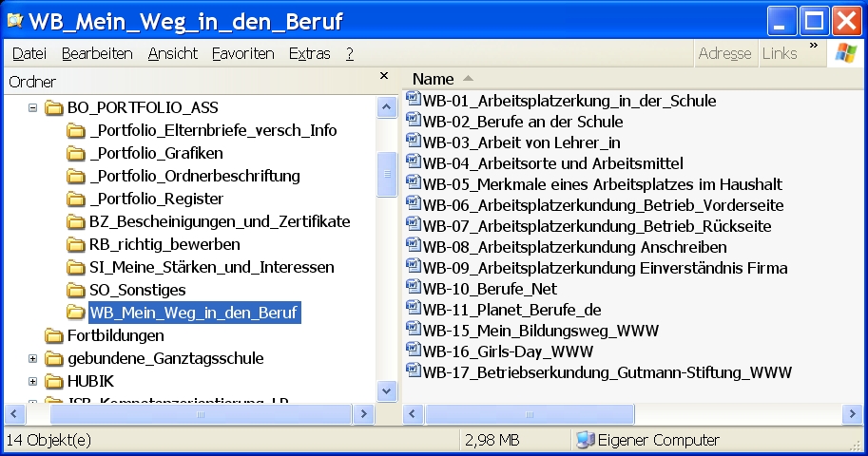Expand the gebundene_Ganztagsschule folder node
Viewport: 868px width, 456px height.
point(32,358)
